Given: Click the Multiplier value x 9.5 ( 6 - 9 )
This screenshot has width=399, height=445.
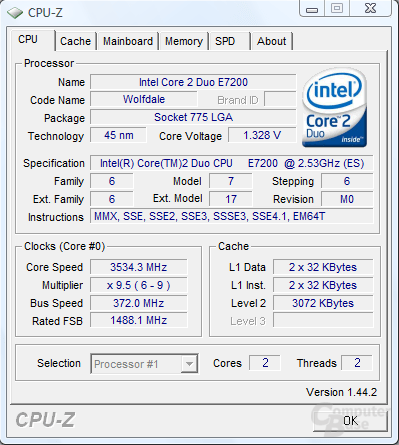Looking at the screenshot, I should point(139,285).
